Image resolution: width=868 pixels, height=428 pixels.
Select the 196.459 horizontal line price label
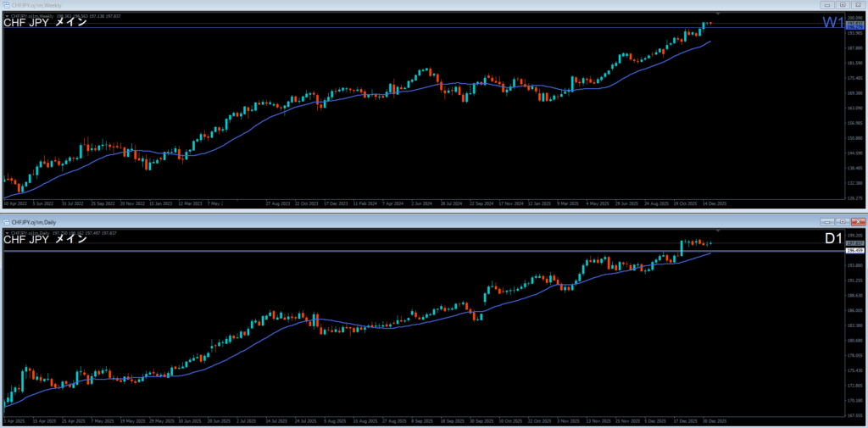coord(854,251)
